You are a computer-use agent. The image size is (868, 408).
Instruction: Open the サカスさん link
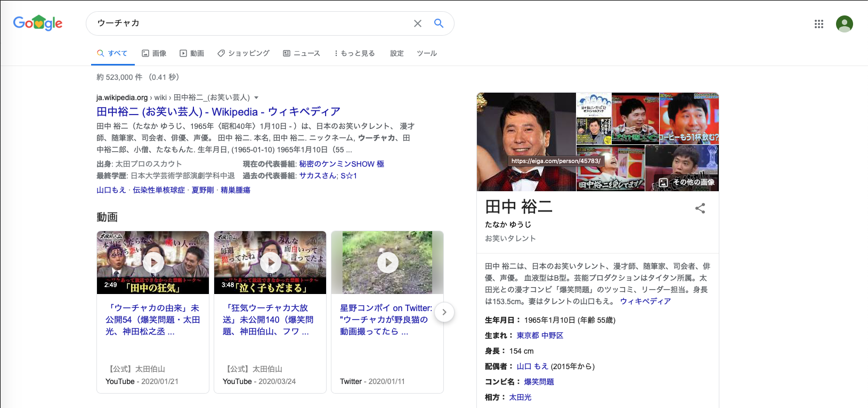[318, 176]
